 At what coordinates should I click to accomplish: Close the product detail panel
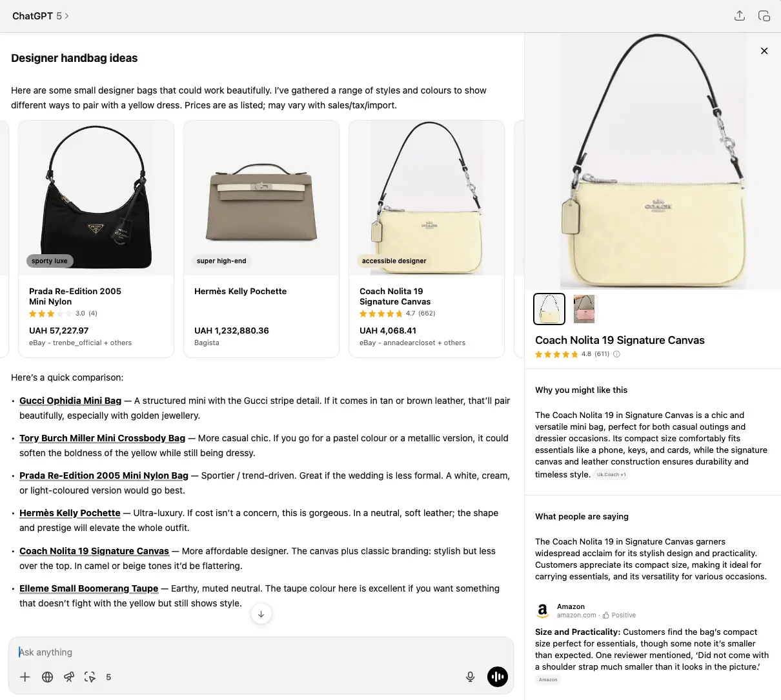click(764, 51)
